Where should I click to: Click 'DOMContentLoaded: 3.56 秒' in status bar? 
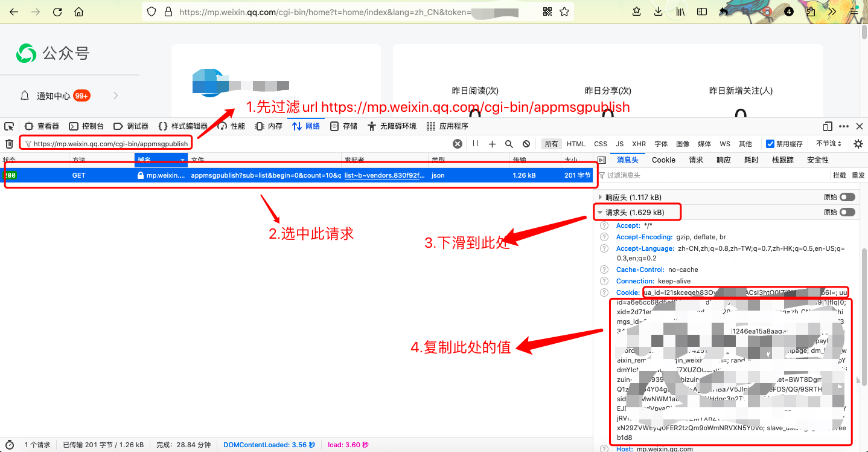click(x=269, y=445)
